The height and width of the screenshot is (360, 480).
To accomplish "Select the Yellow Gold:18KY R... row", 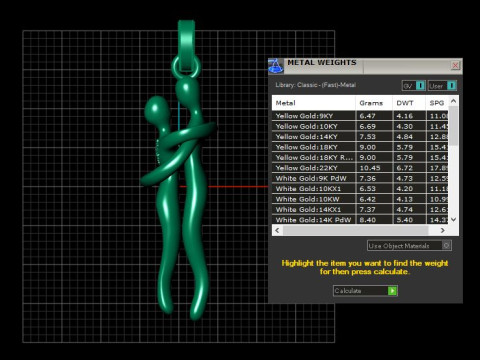I will 360,157.
